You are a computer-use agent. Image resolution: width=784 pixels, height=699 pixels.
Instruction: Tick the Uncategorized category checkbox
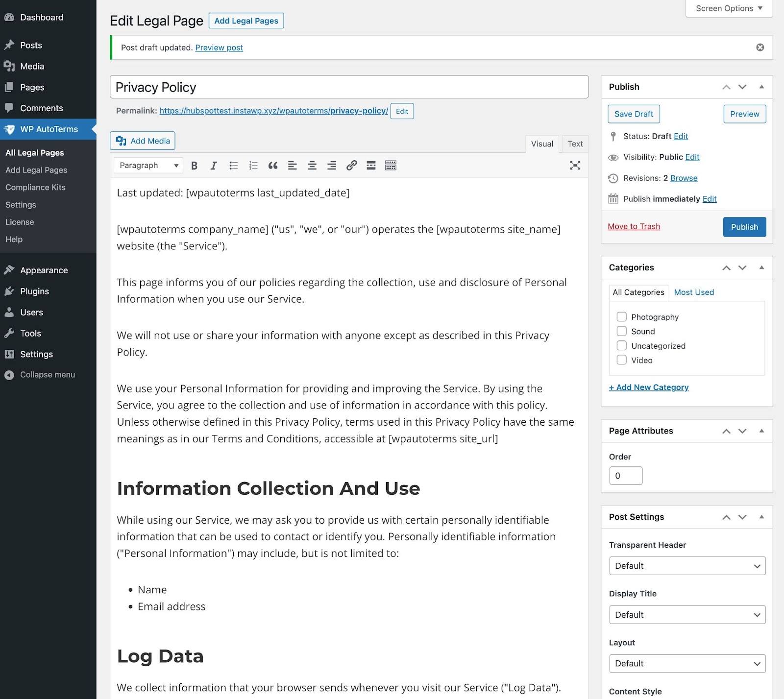(x=621, y=346)
